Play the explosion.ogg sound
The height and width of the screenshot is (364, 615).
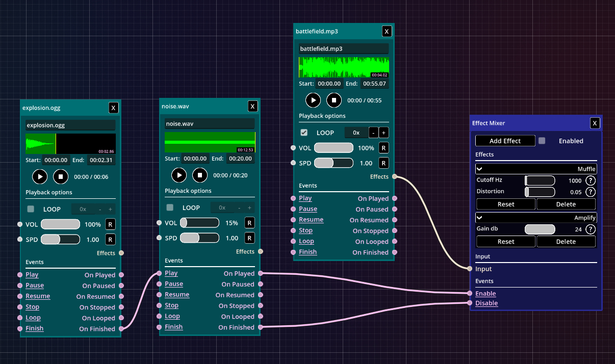pos(40,176)
